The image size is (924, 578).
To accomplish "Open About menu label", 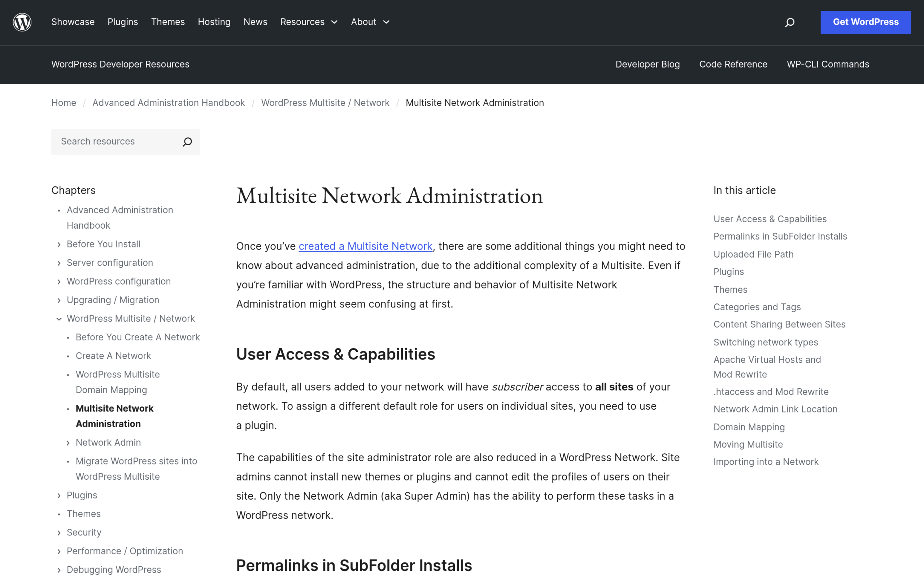I will pos(363,22).
